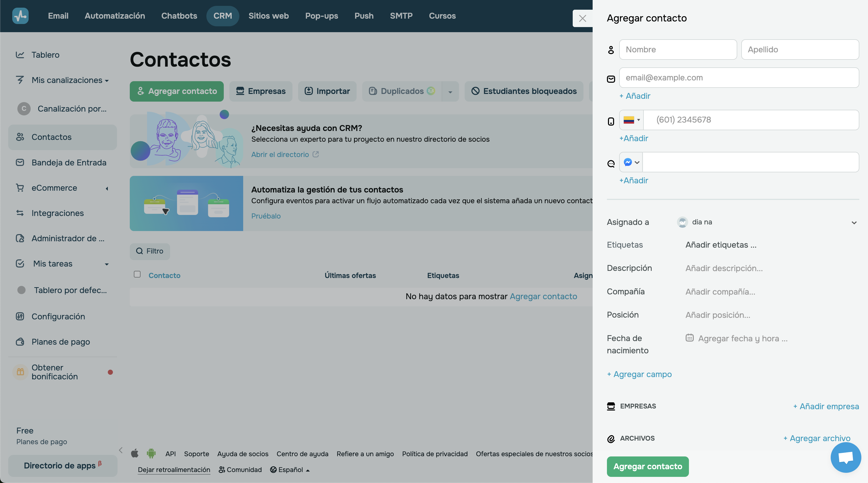Open the Integraciones sidebar icon
This screenshot has width=868, height=483.
pos(20,213)
